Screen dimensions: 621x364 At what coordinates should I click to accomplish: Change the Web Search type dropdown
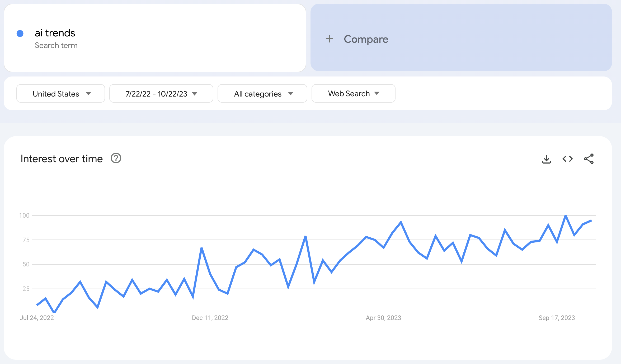point(353,94)
